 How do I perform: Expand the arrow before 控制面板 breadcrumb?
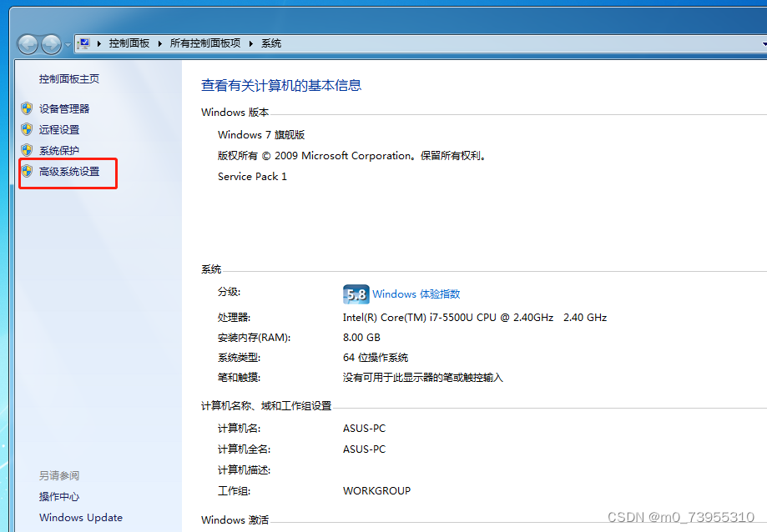[99, 43]
